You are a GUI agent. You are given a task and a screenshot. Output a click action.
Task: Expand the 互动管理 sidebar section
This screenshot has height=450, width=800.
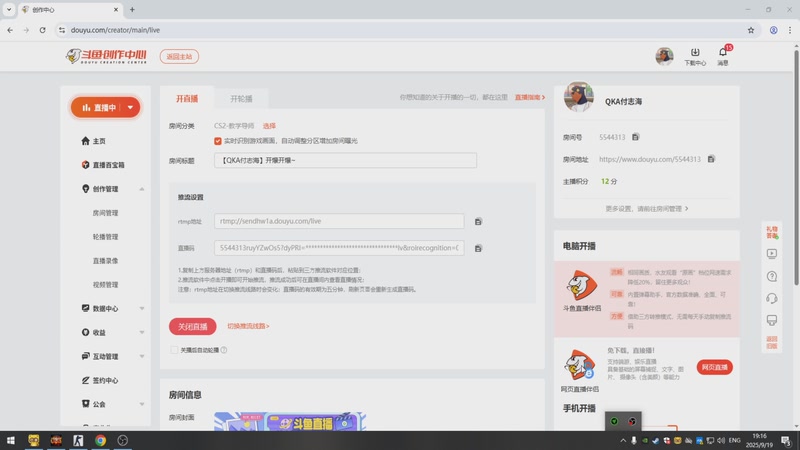coord(142,357)
